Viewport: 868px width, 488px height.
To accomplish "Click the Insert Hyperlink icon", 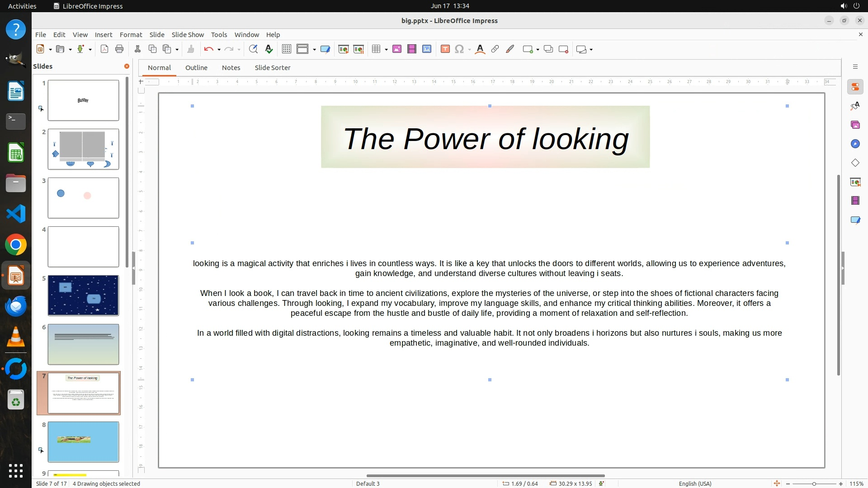I will [x=495, y=49].
